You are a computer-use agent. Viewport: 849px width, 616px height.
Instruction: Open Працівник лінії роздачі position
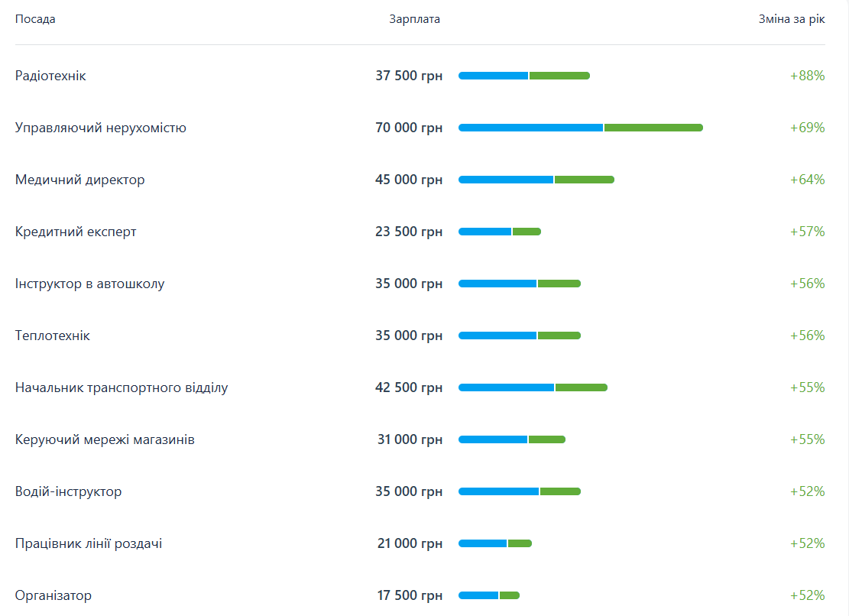point(89,543)
